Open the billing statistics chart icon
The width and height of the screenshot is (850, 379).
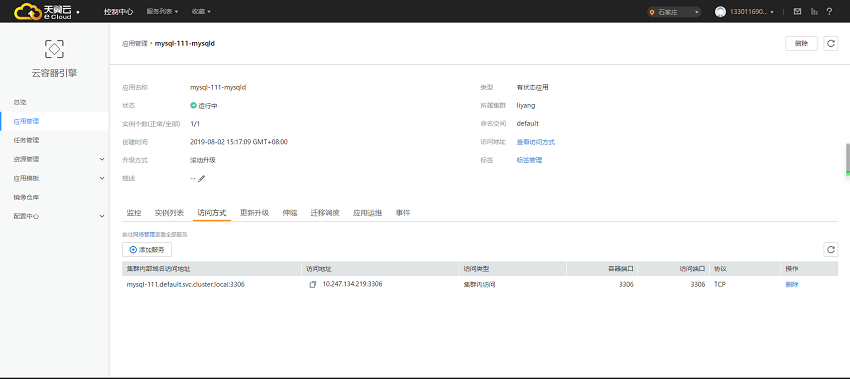pos(814,11)
